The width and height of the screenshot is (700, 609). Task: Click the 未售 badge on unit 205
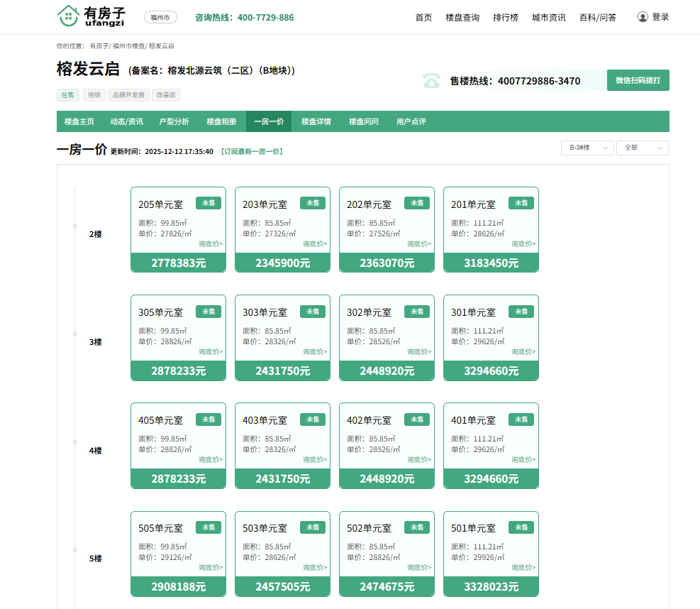209,203
